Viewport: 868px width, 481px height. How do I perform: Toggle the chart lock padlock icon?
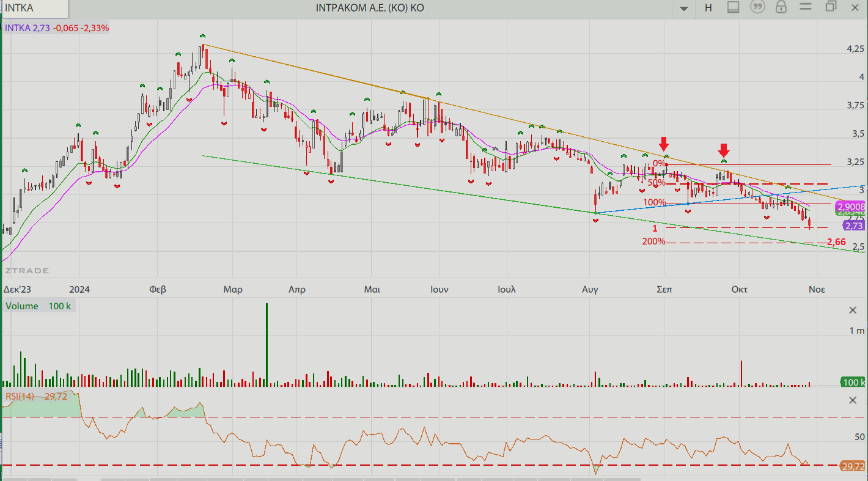coord(781,7)
